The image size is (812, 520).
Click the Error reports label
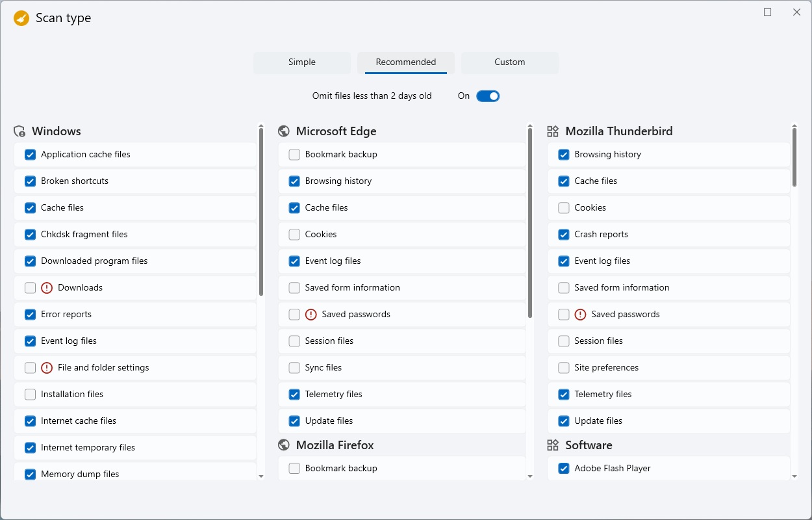[x=66, y=315]
